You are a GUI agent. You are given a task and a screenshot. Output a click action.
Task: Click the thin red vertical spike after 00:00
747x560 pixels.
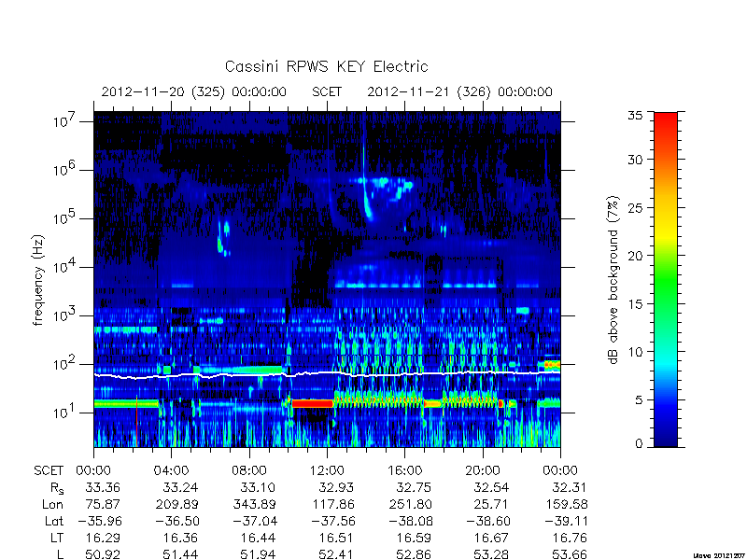(136, 421)
